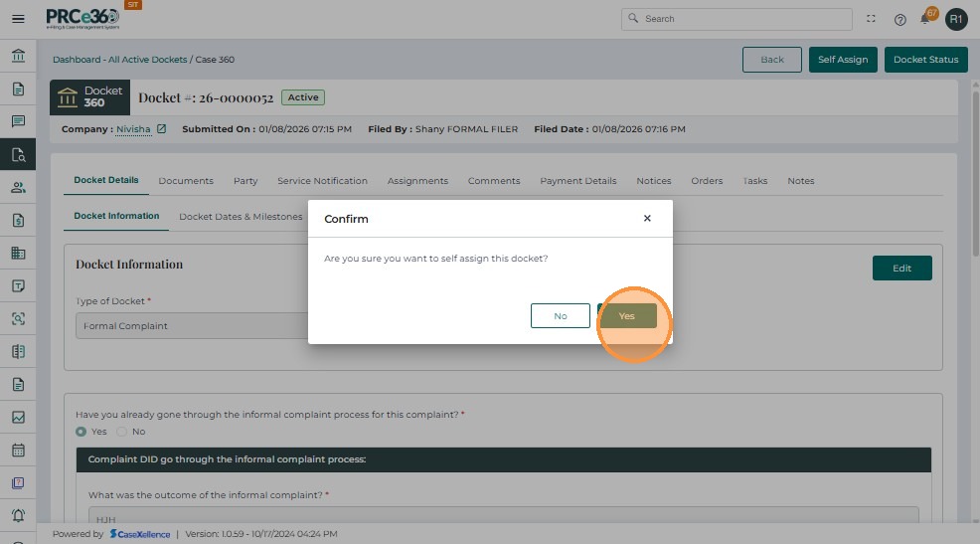Select the people group sidebar icon
This screenshot has width=980, height=544.
point(18,187)
